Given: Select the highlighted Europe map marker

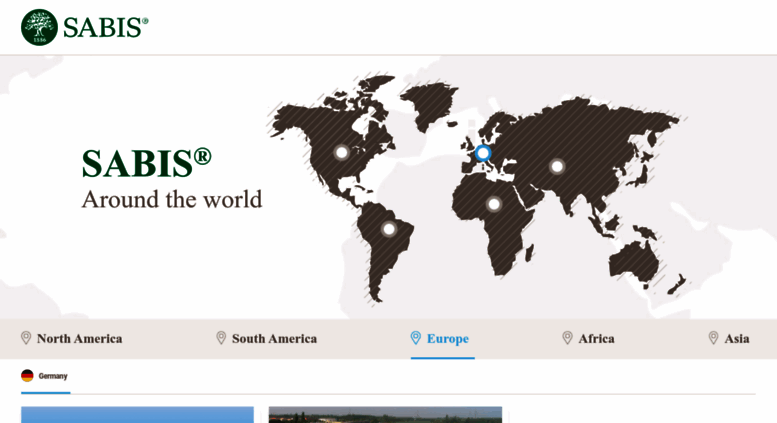Looking at the screenshot, I should click(483, 153).
